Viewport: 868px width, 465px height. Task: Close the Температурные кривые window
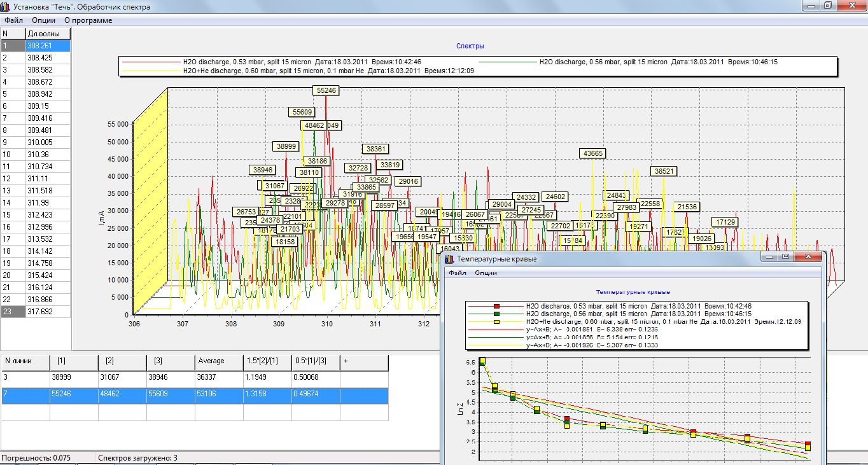808,256
